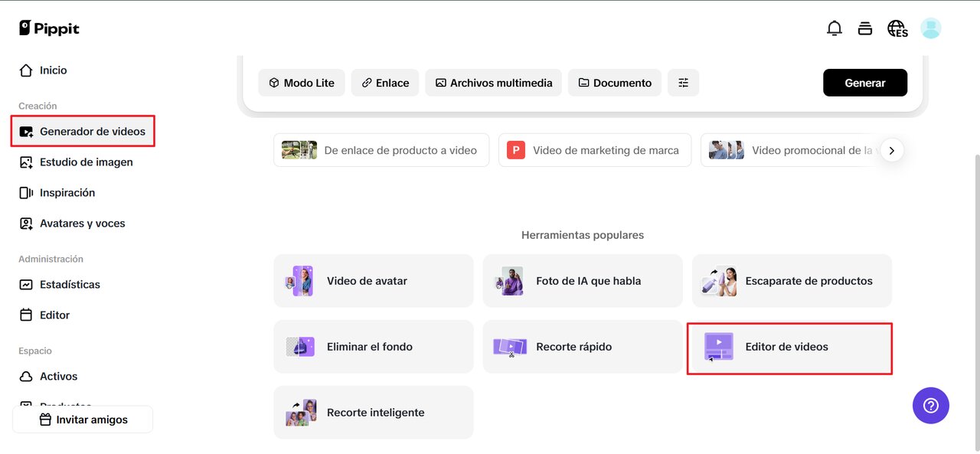Add a link via Enlace button
The width and height of the screenshot is (980, 454).
[385, 83]
